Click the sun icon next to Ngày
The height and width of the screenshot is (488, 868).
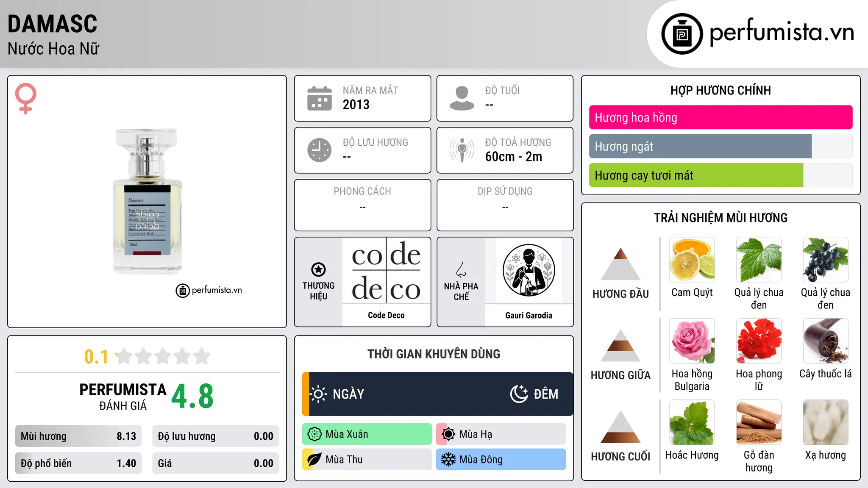[318, 394]
